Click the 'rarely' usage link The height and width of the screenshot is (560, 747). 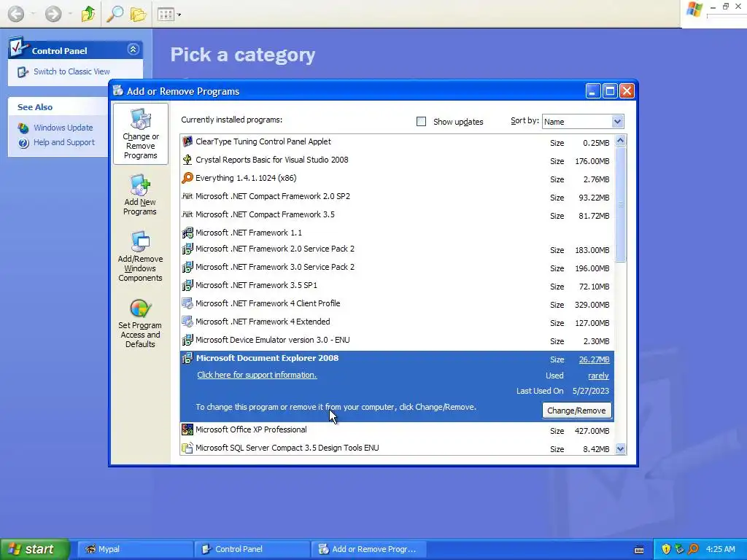pos(598,376)
